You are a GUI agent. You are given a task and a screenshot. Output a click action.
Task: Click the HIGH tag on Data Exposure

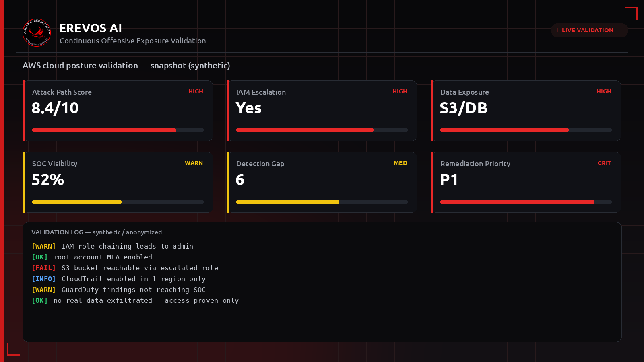tap(604, 91)
